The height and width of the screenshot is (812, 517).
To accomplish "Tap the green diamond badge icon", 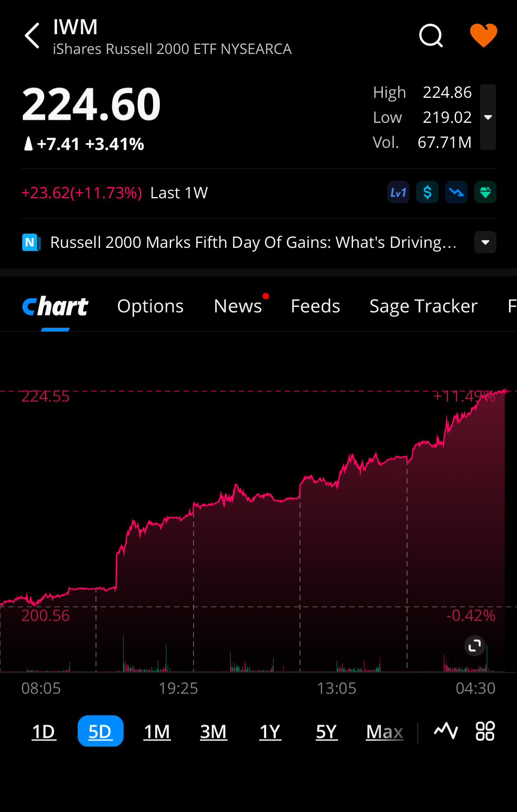I will coord(485,192).
